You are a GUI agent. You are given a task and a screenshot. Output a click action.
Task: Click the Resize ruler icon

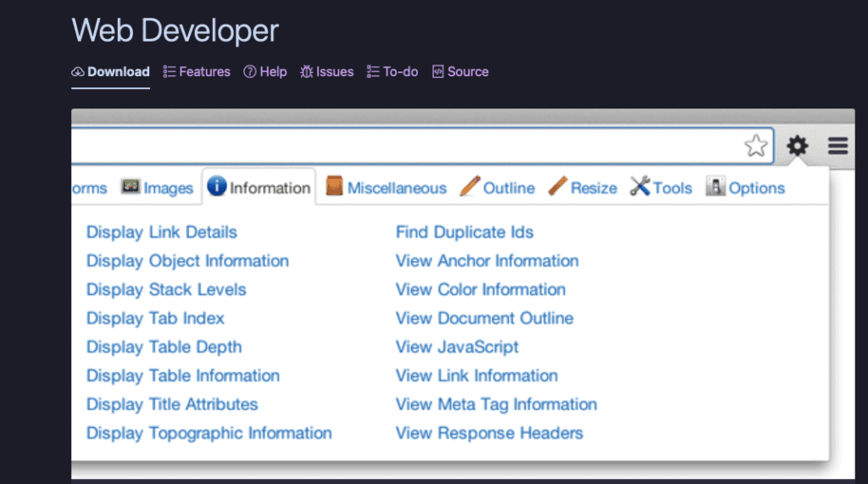click(557, 186)
